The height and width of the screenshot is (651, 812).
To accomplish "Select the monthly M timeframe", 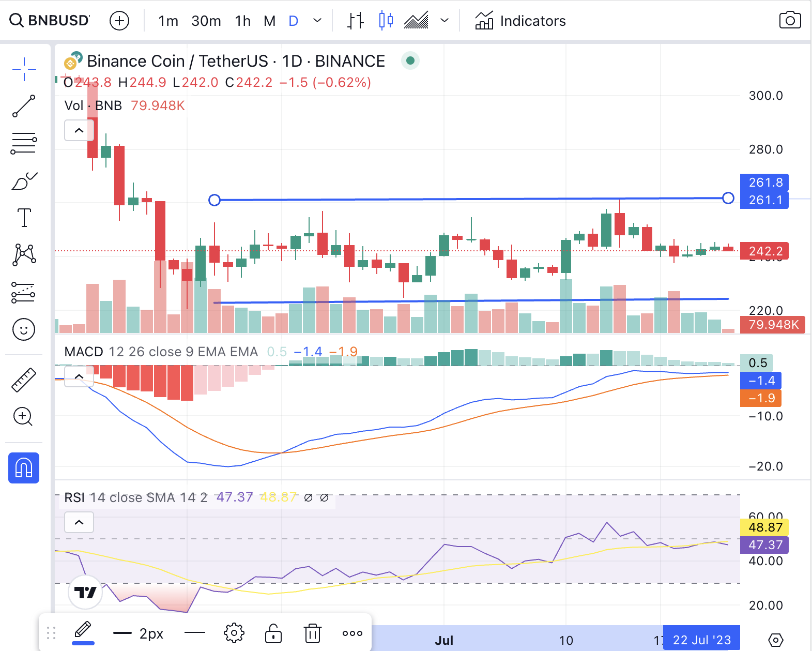I will tap(269, 21).
